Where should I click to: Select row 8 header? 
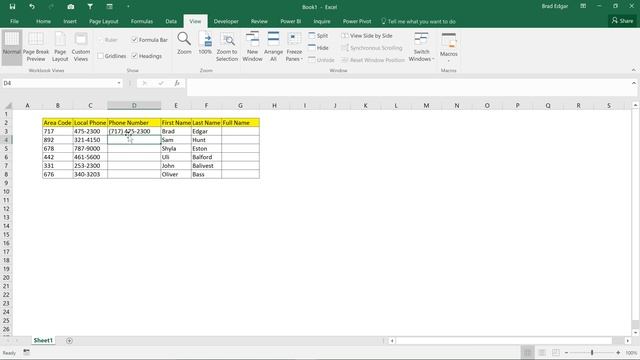coord(6,174)
